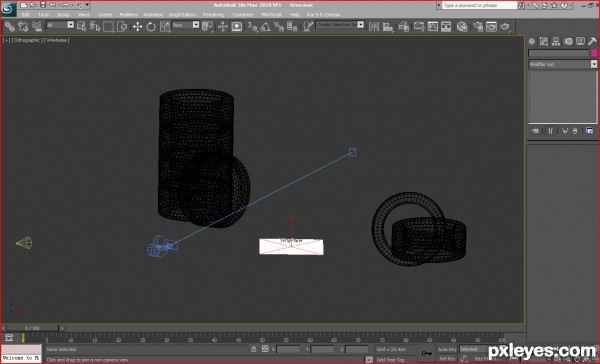600x364 pixels.
Task: Click the object name input field
Action: tap(559, 53)
